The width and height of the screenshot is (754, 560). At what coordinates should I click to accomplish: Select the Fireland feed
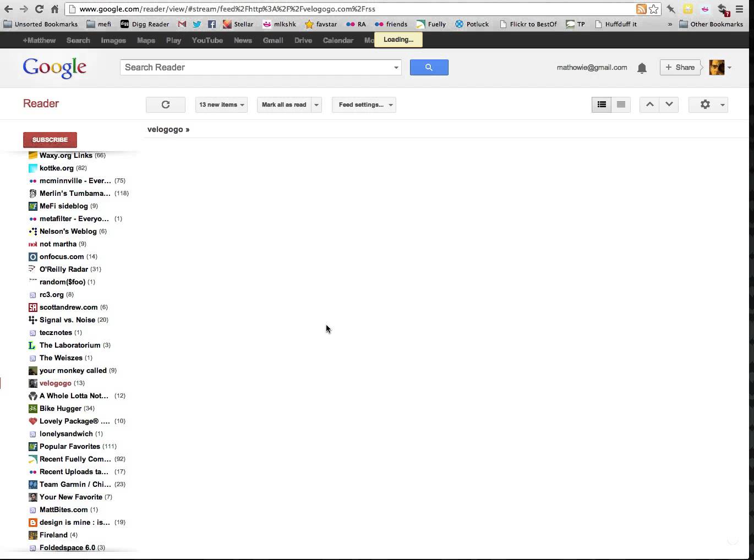pos(53,535)
